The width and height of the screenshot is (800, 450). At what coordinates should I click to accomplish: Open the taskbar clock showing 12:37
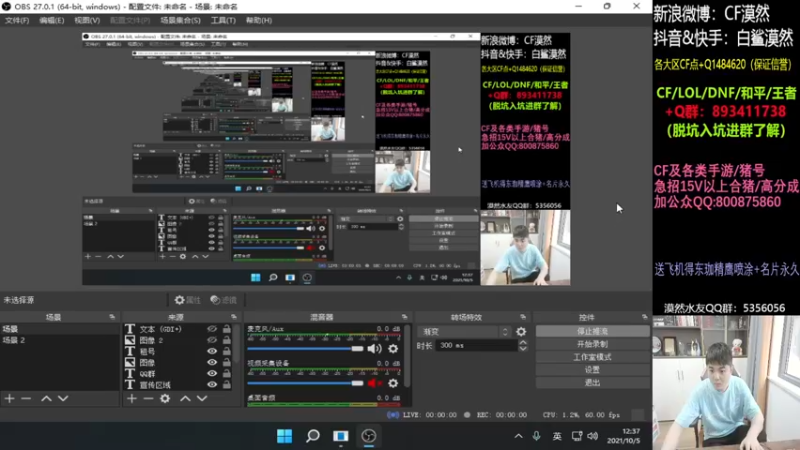pos(624,436)
